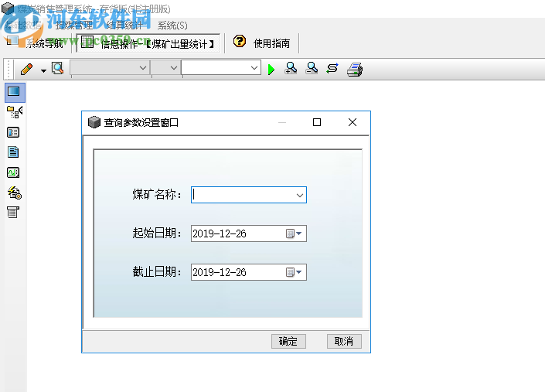
Task: Open the 基础数据 menu
Action: point(24,26)
